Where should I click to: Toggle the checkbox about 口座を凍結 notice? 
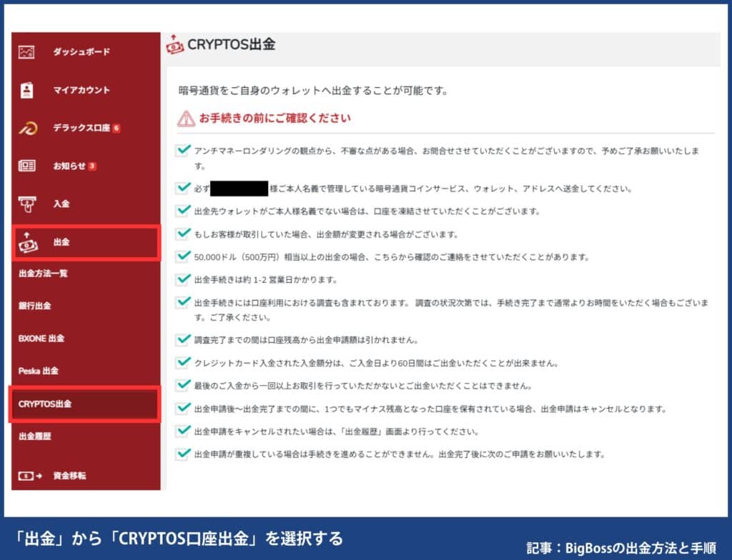tap(182, 211)
